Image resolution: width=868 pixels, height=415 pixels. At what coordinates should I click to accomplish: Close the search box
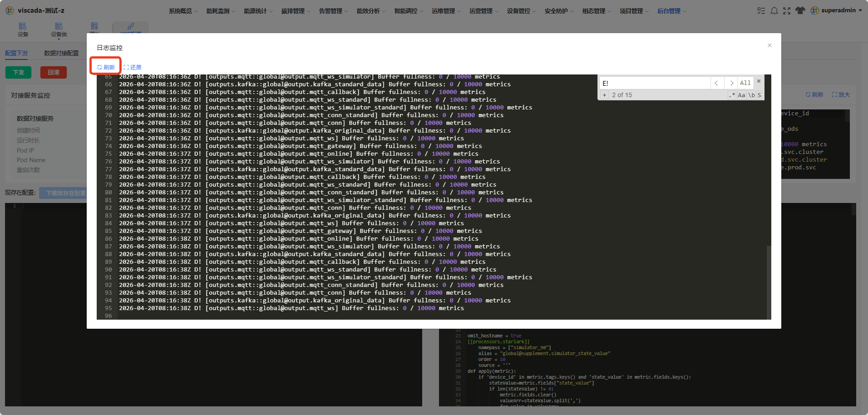tap(759, 81)
